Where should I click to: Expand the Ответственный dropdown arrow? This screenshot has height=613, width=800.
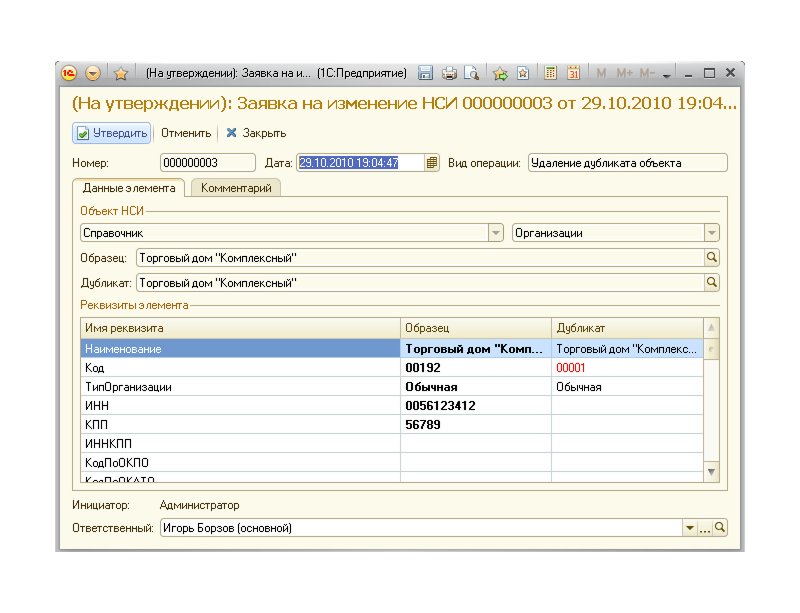(689, 528)
